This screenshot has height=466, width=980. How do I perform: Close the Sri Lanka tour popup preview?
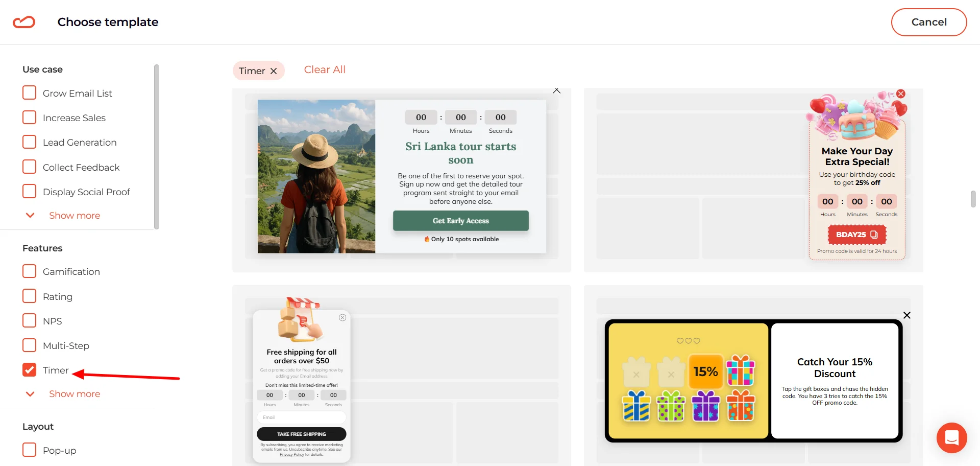(556, 90)
